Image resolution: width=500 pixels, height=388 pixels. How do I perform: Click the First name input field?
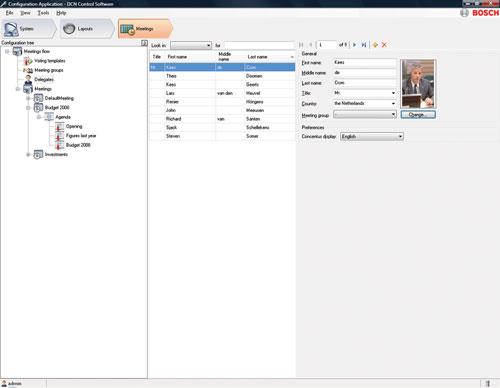coord(365,62)
